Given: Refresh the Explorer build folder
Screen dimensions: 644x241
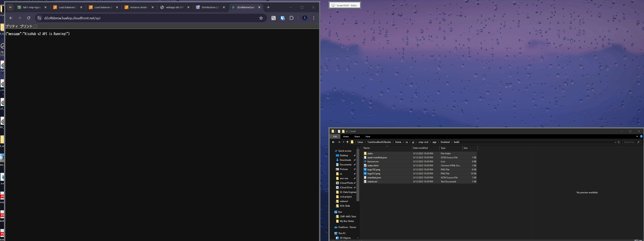Looking at the screenshot, I should point(618,142).
